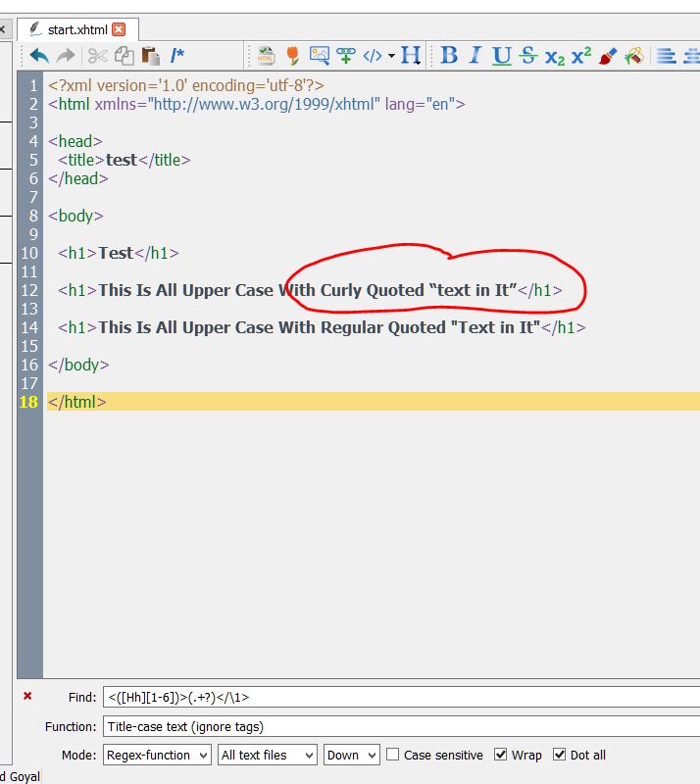The height and width of the screenshot is (784, 700).
Task: Uncheck the Dot all checkbox
Action: [560, 755]
